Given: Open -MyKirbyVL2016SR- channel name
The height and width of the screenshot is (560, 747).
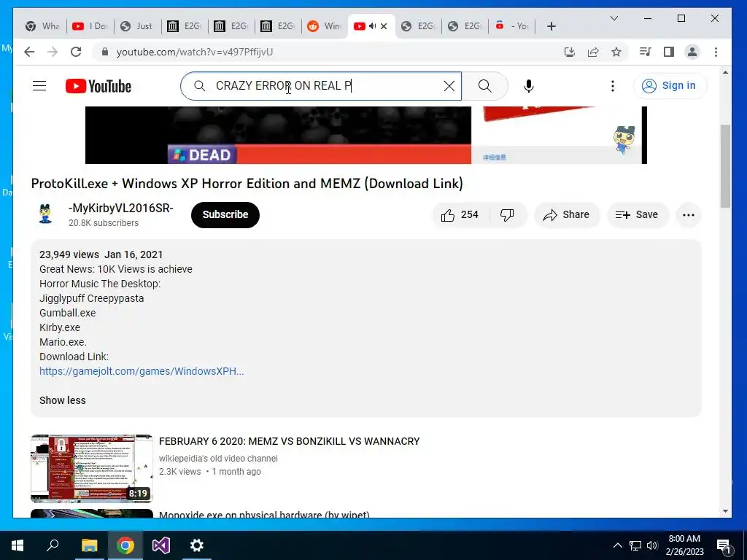Looking at the screenshot, I should coord(121,208).
